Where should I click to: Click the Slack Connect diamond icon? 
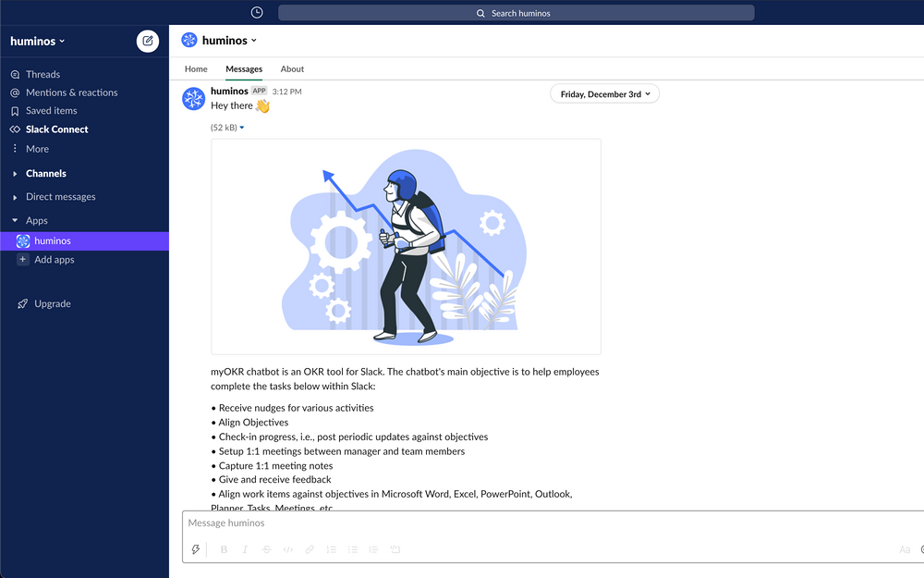(x=16, y=129)
